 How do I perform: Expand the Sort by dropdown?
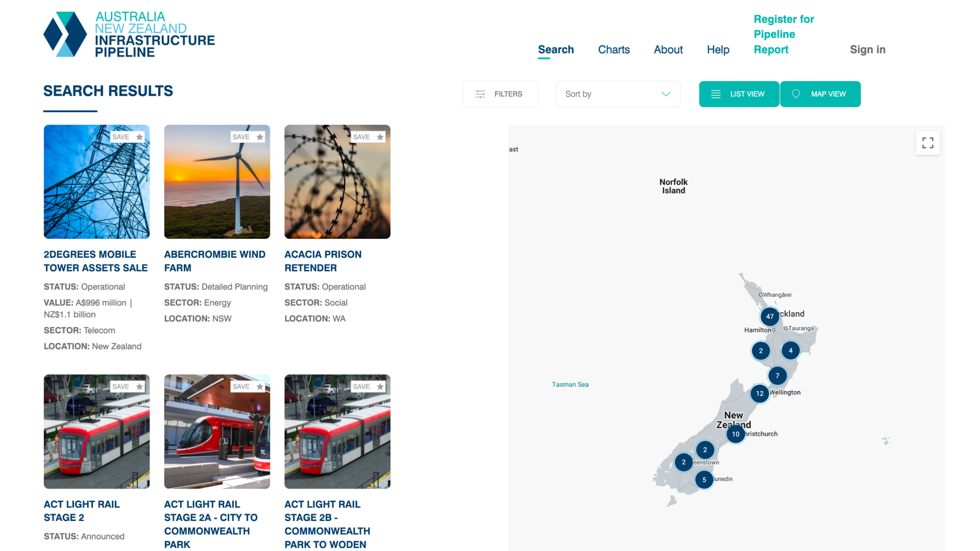(x=617, y=94)
